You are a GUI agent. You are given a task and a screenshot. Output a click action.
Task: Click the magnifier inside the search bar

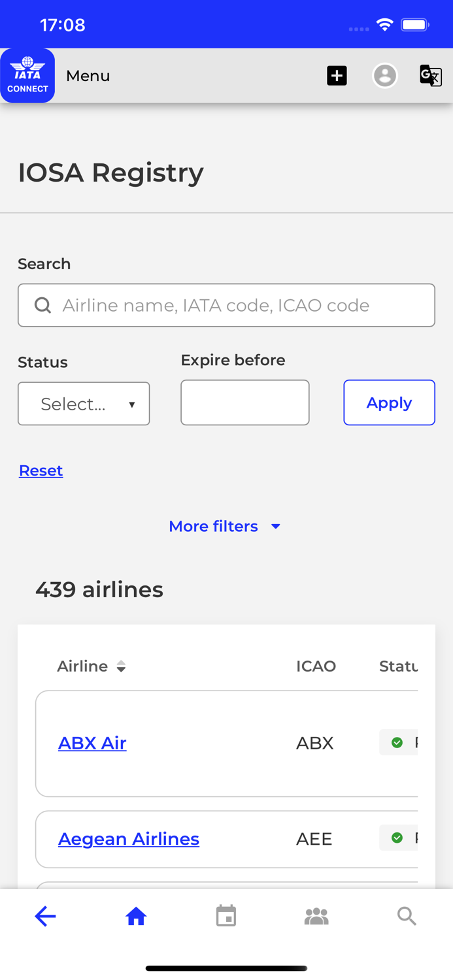[x=42, y=305]
